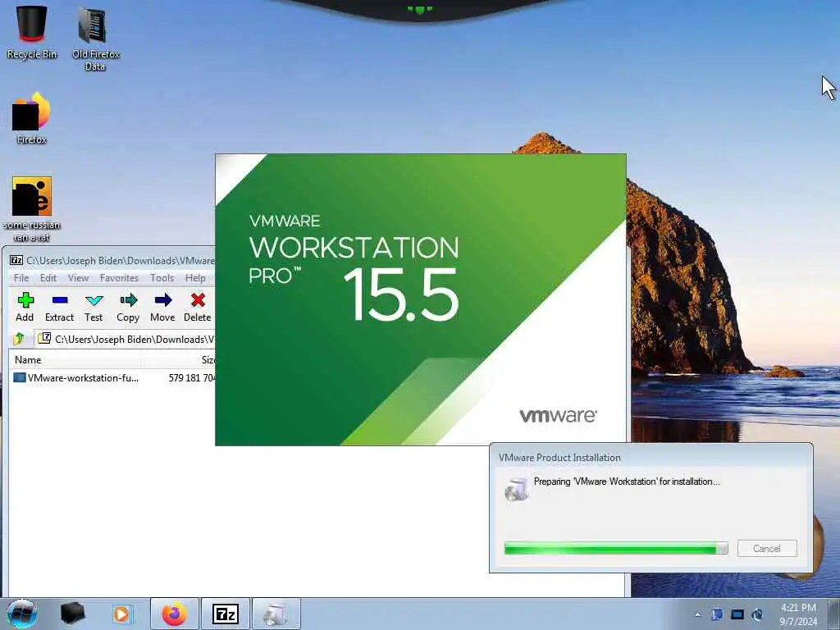Select the 'some russian ran a rat' icon

32,209
